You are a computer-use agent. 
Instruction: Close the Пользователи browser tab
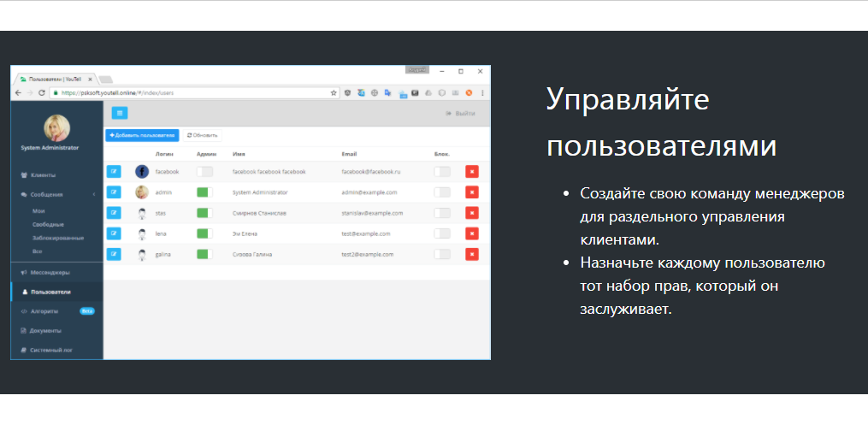coord(91,80)
